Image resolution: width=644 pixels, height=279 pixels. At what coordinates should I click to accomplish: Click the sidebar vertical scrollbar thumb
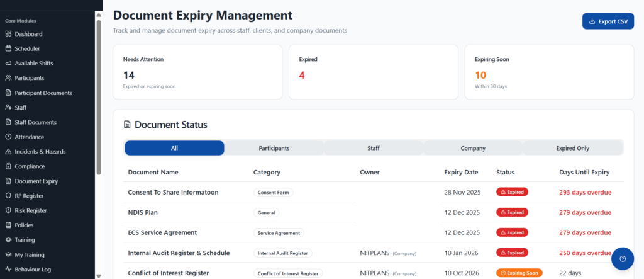(99, 97)
